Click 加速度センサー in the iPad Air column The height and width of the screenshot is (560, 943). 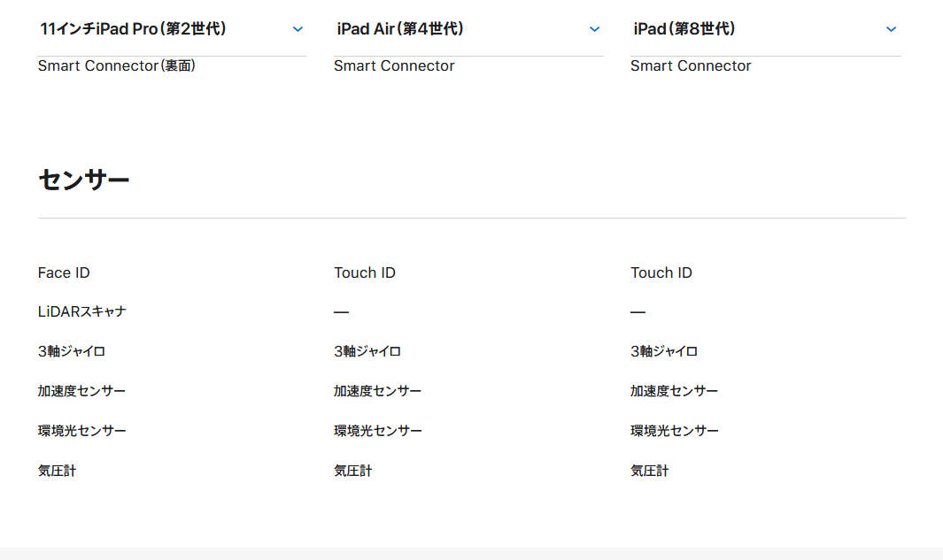[378, 391]
